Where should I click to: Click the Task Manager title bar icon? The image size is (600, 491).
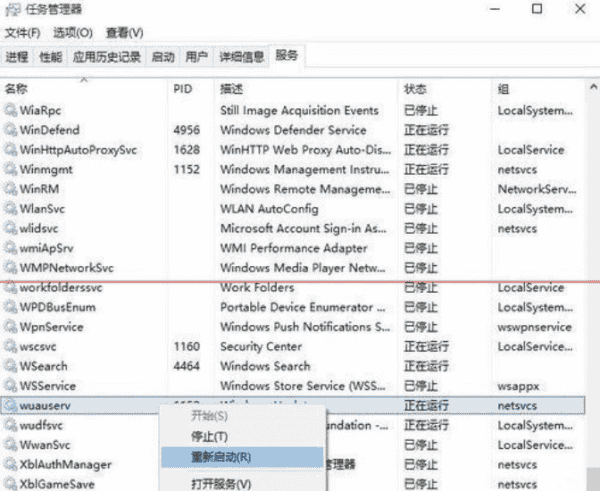tap(10, 11)
